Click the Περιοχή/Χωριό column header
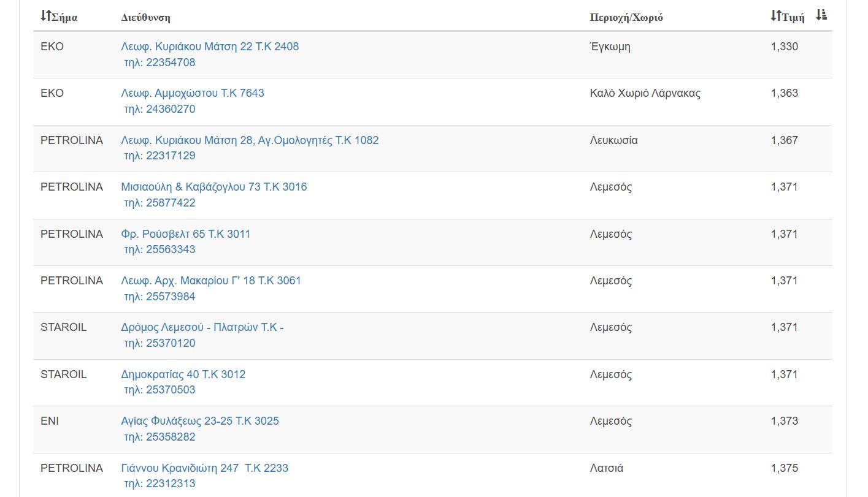This screenshot has height=497, width=868. point(626,17)
